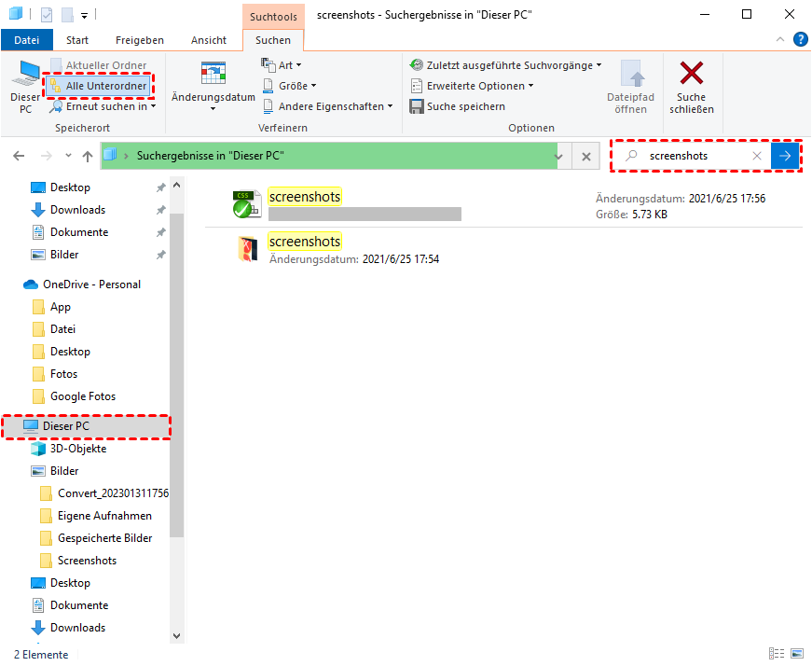
Task: Click the CSS file icon of first result
Action: [246, 203]
